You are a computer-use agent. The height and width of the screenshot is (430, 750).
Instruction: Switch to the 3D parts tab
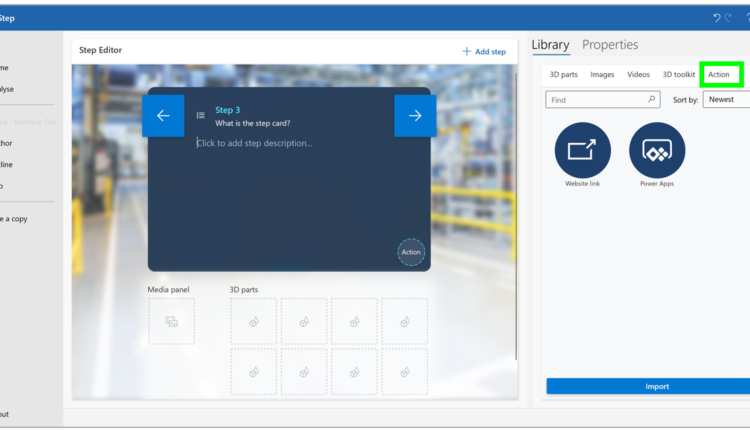pos(563,75)
